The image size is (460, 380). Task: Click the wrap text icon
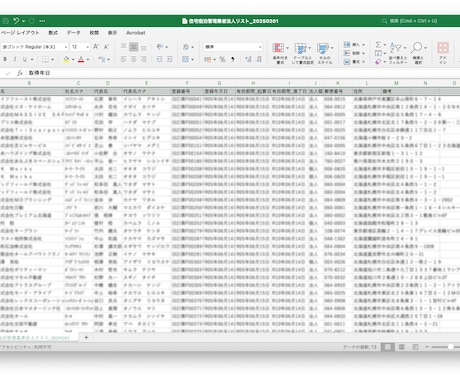(x=186, y=47)
